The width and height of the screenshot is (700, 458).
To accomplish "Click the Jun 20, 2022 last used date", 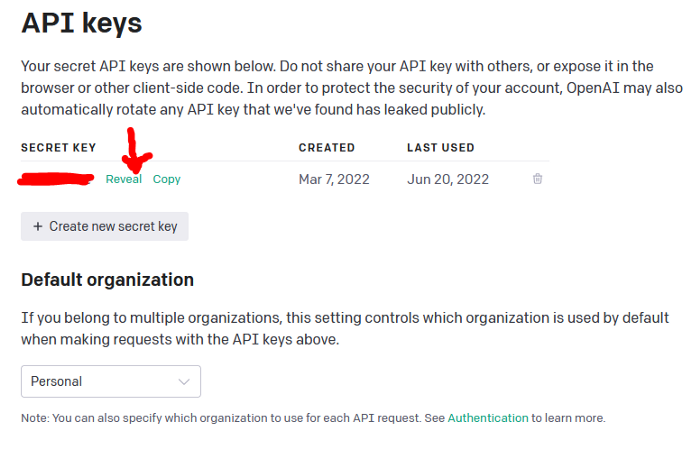I will point(448,179).
